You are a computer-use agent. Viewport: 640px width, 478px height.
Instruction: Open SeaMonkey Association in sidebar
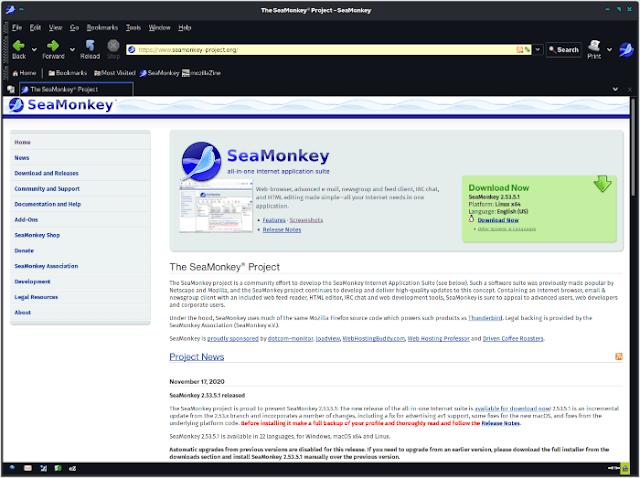point(46,266)
